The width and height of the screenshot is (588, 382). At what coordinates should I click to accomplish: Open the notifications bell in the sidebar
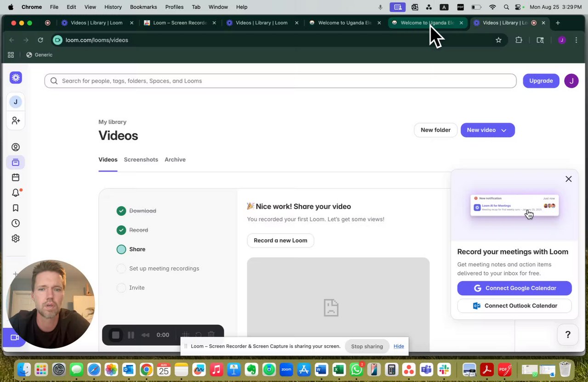tap(16, 193)
